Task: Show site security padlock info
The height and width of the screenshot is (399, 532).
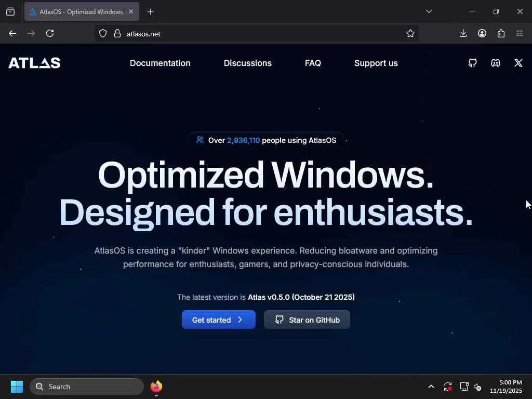Action: pos(117,34)
